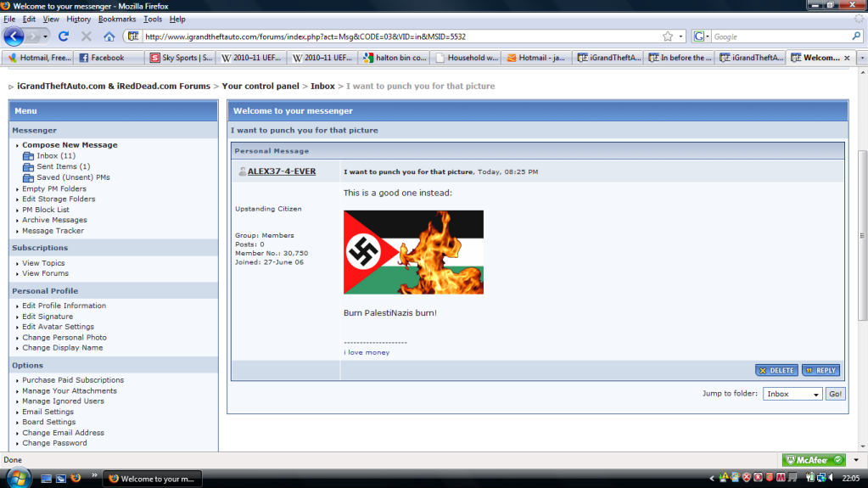Close the Welcome tab with its X
868x488 pixels.
click(847, 58)
